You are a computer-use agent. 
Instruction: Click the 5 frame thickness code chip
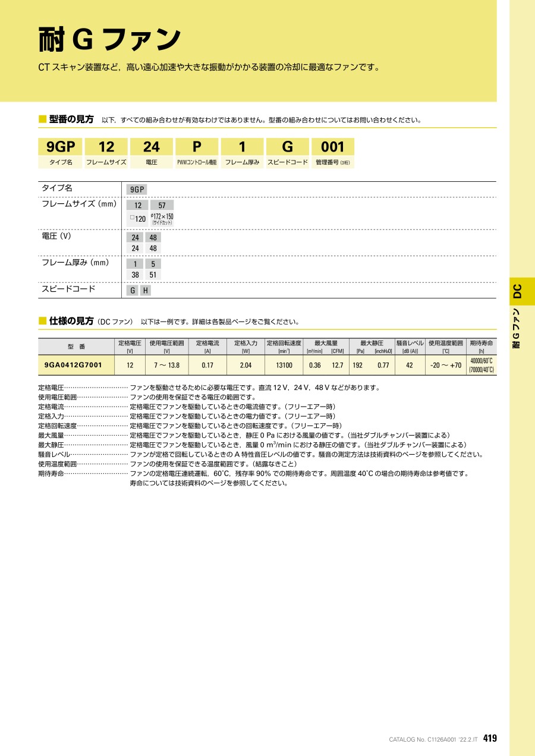[153, 264]
